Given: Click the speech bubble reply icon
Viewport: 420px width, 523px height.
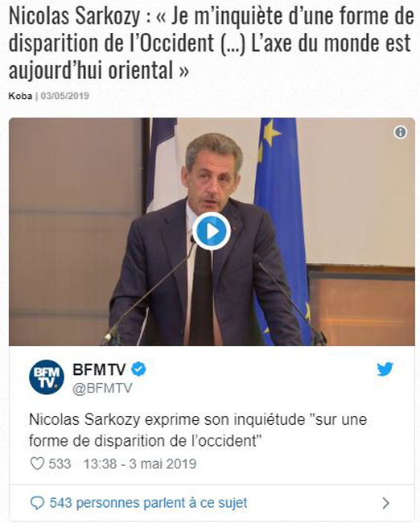Looking at the screenshot, I should pyautogui.click(x=37, y=503).
